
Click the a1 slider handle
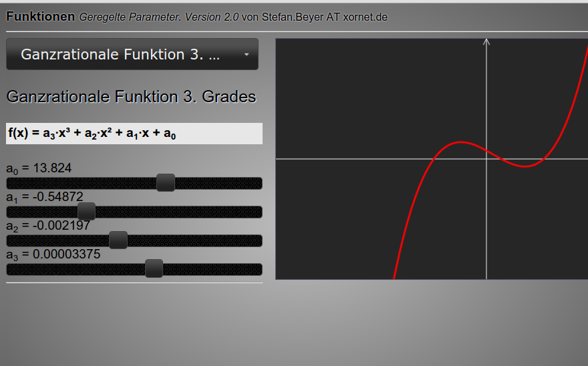tap(86, 211)
